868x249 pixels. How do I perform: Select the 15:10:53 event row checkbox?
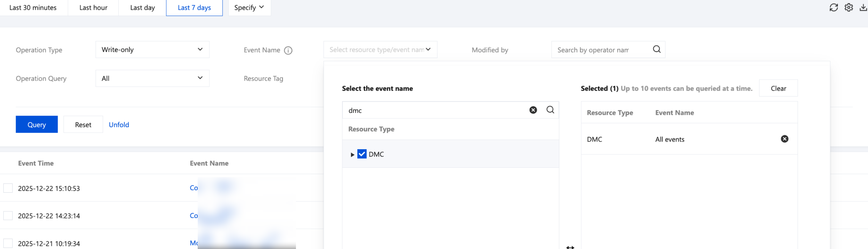[x=8, y=188]
